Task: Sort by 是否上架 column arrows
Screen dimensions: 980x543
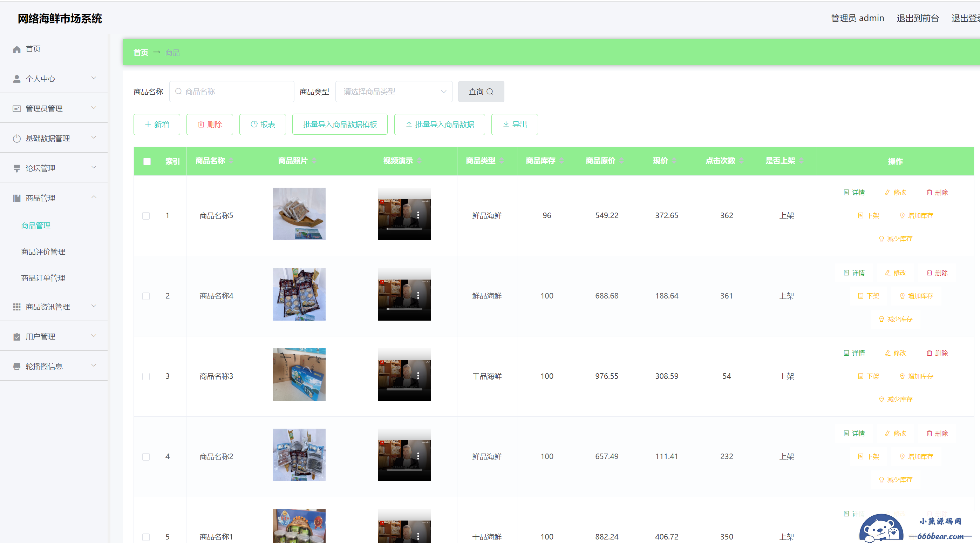Action: pyautogui.click(x=801, y=161)
